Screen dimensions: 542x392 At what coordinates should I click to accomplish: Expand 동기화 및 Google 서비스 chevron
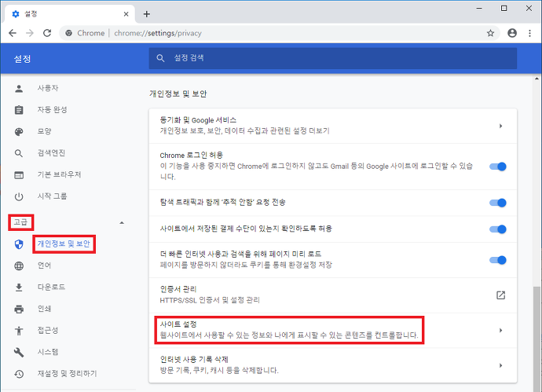500,126
